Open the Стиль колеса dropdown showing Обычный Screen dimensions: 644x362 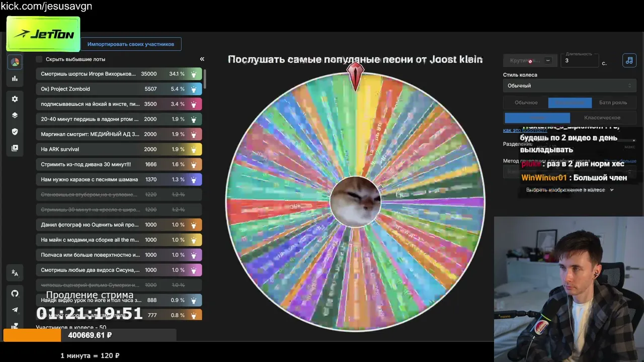click(570, 85)
